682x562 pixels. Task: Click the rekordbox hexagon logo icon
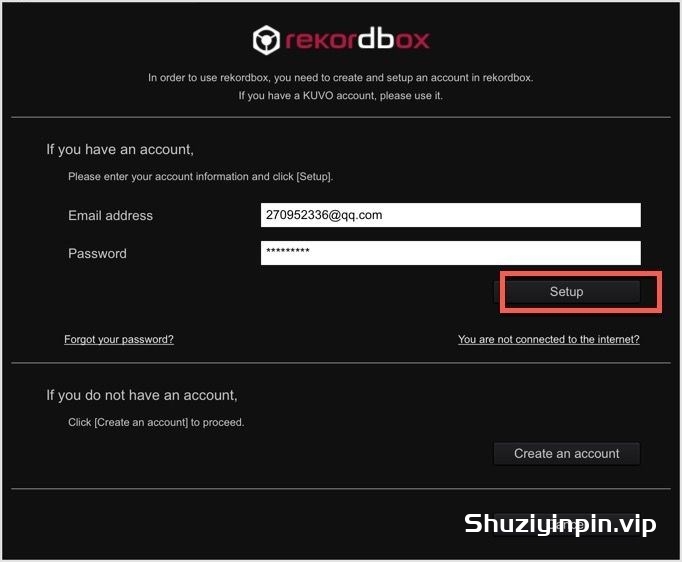point(266,40)
